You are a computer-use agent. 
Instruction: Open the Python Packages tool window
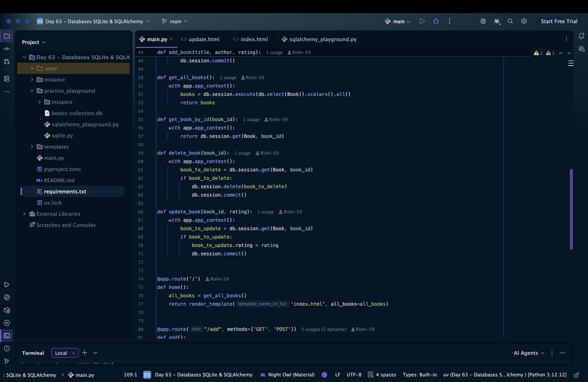(x=6, y=310)
